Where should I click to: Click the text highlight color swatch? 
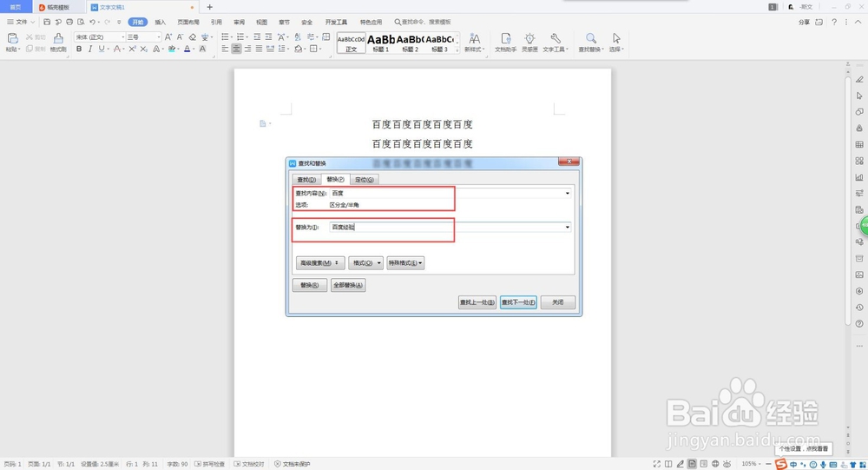[172, 49]
